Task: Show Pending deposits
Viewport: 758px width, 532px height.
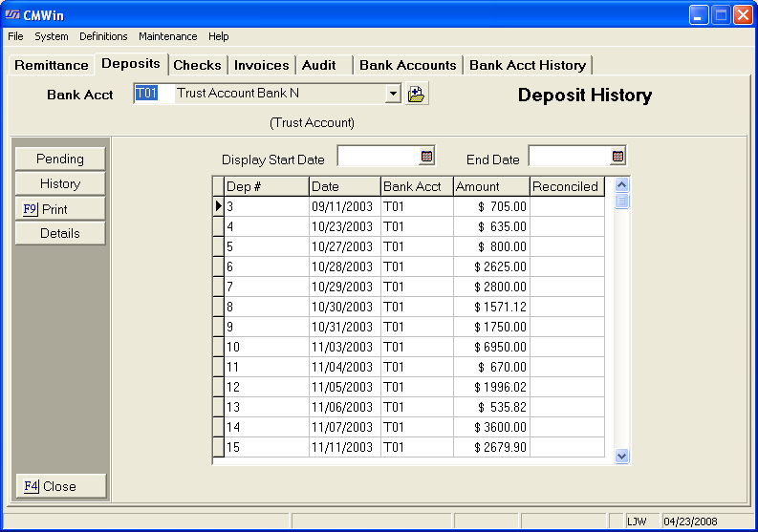Action: tap(60, 159)
